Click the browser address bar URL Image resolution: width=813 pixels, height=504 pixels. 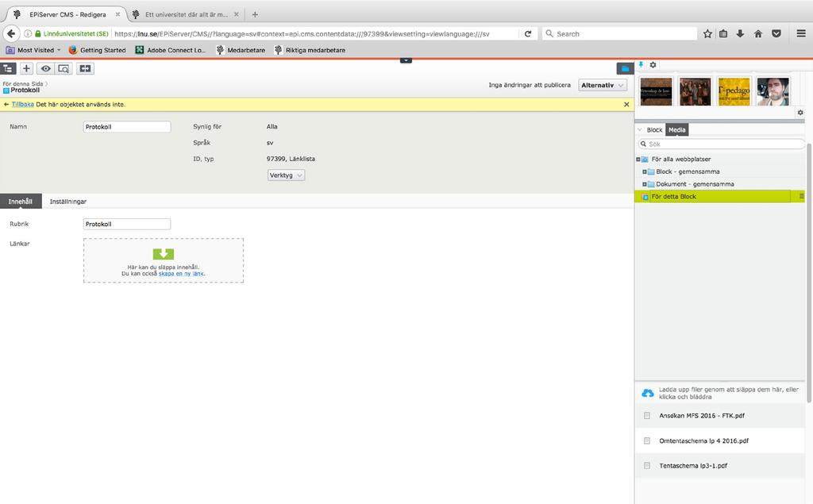[x=301, y=33]
